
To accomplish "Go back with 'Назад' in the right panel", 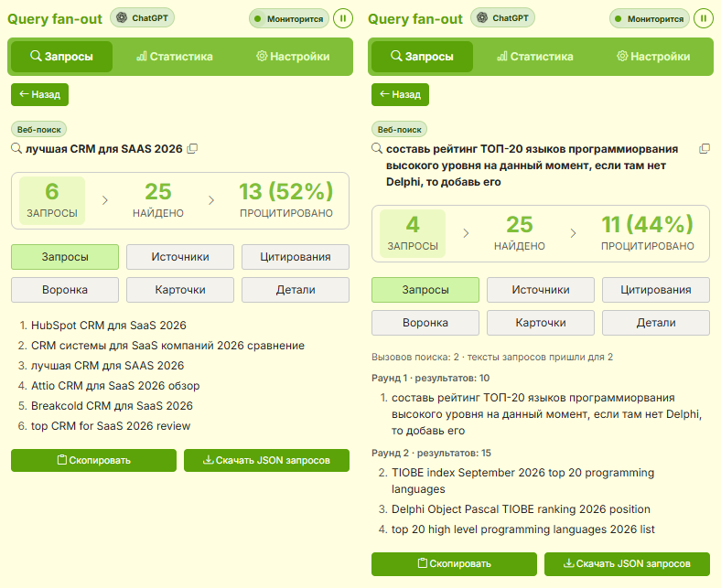I will (x=400, y=95).
